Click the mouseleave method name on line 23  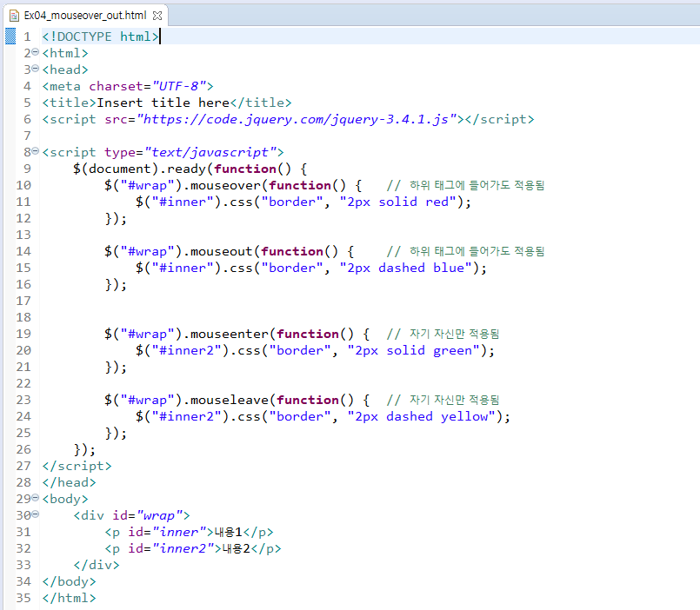click(x=230, y=400)
